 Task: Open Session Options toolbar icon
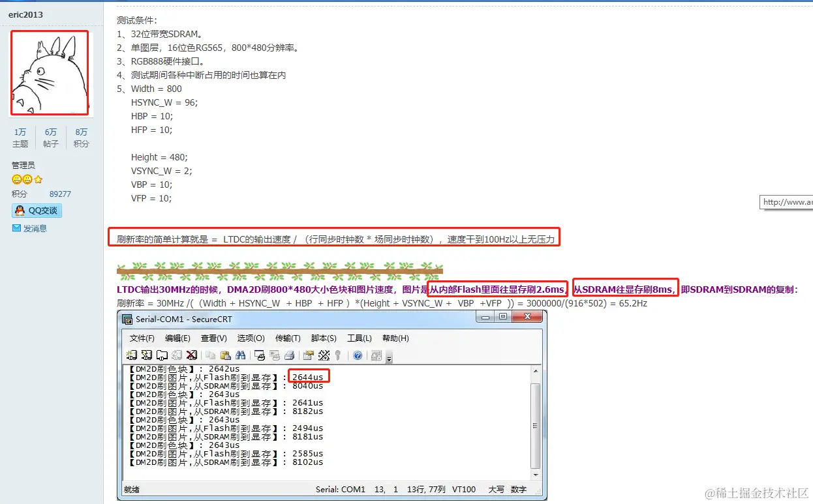(x=309, y=355)
